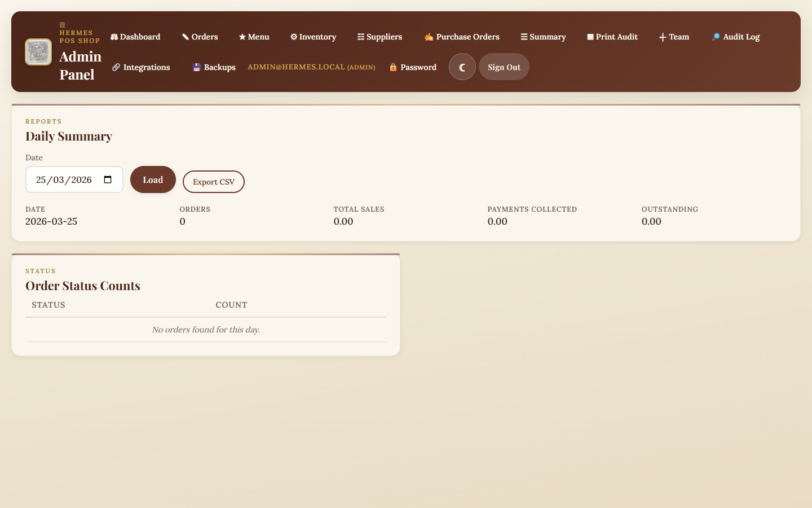812x508 pixels.
Task: Toggle dark mode with the moon button
Action: click(x=462, y=67)
